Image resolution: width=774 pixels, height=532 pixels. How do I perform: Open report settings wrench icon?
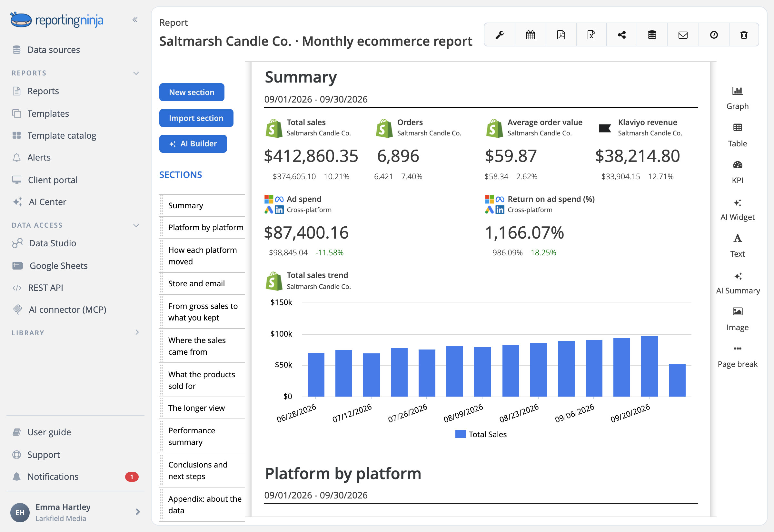tap(499, 35)
